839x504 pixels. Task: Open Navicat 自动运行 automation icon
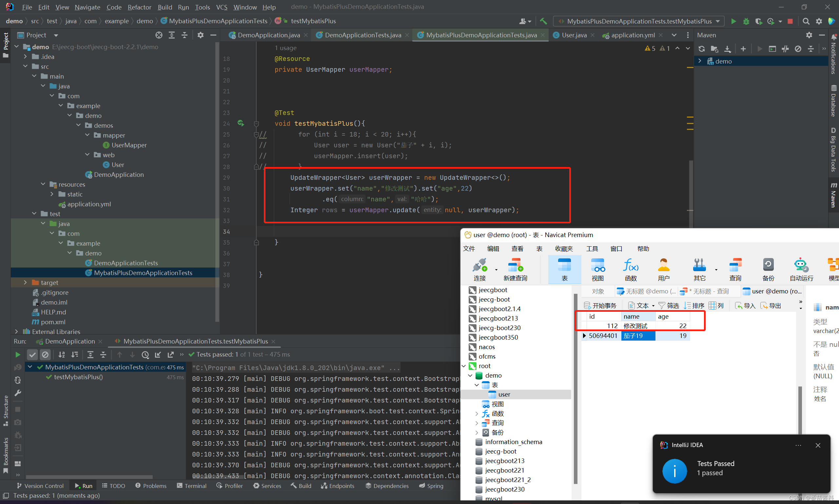pyautogui.click(x=801, y=270)
